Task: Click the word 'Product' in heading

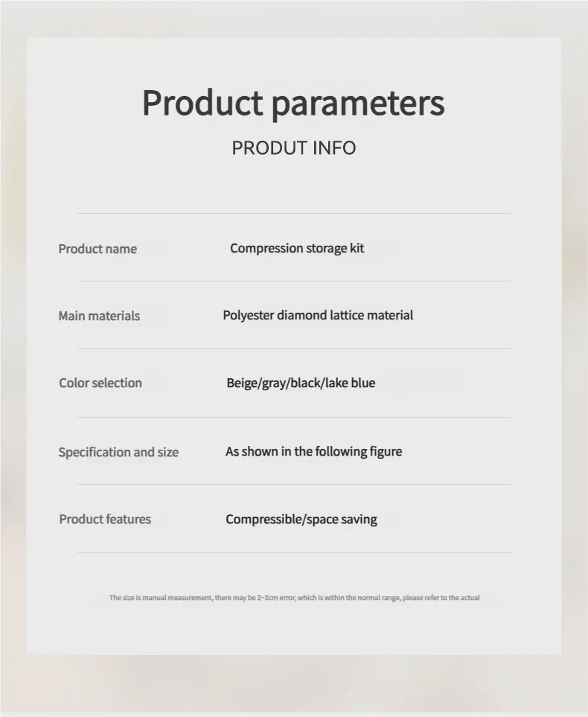Action: (202, 103)
